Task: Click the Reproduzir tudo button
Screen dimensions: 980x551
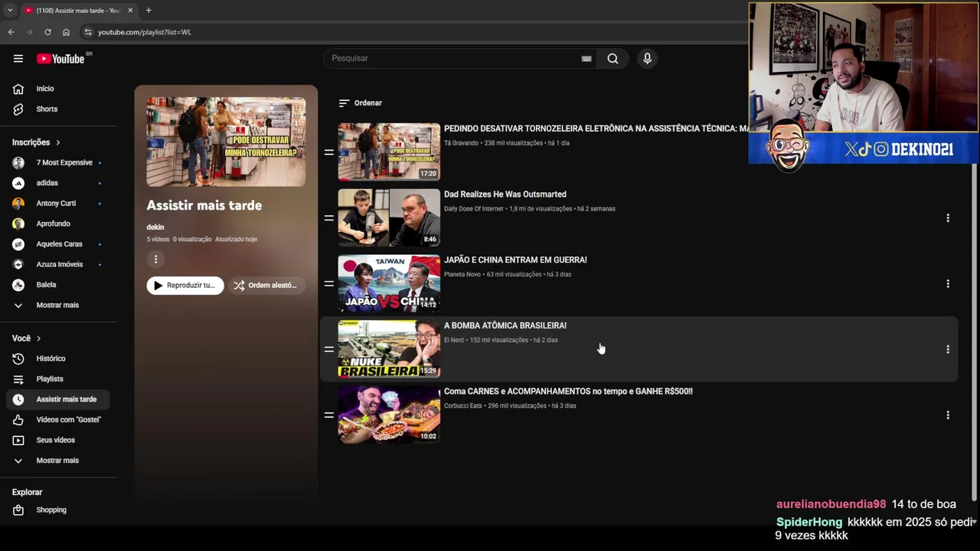Action: [185, 285]
